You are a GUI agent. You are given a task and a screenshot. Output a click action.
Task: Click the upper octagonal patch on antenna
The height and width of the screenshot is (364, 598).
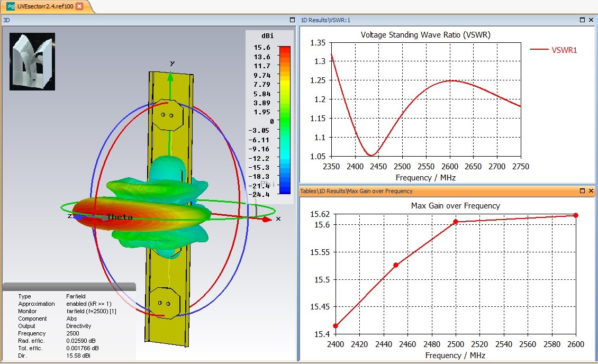click(168, 114)
